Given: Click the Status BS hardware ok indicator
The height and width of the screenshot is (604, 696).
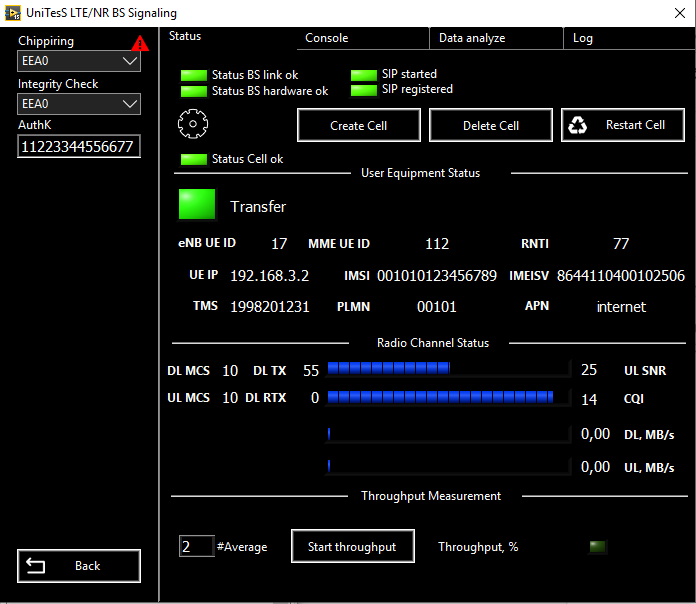Looking at the screenshot, I should pyautogui.click(x=193, y=92).
